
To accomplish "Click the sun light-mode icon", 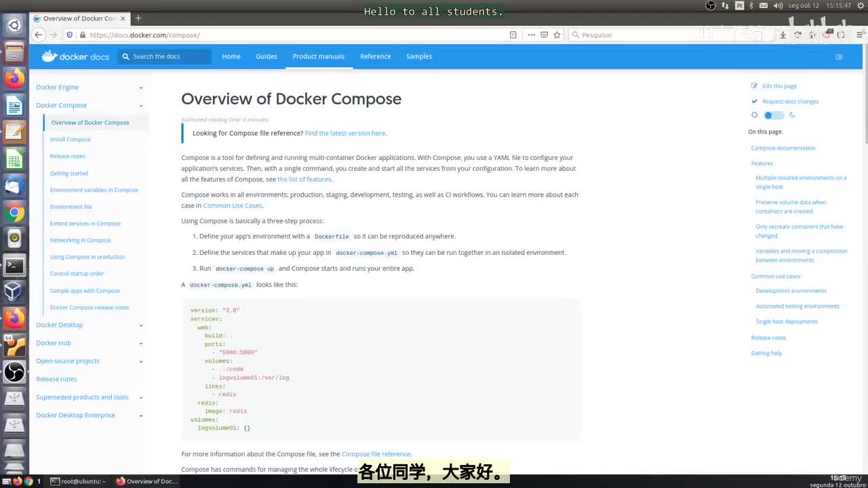I will (754, 115).
